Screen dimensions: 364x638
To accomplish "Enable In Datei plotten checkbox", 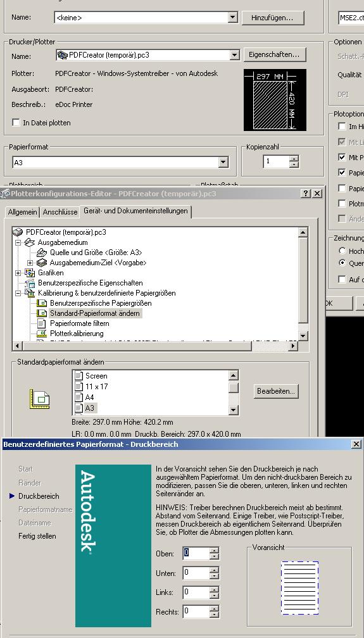I will tap(16, 123).
